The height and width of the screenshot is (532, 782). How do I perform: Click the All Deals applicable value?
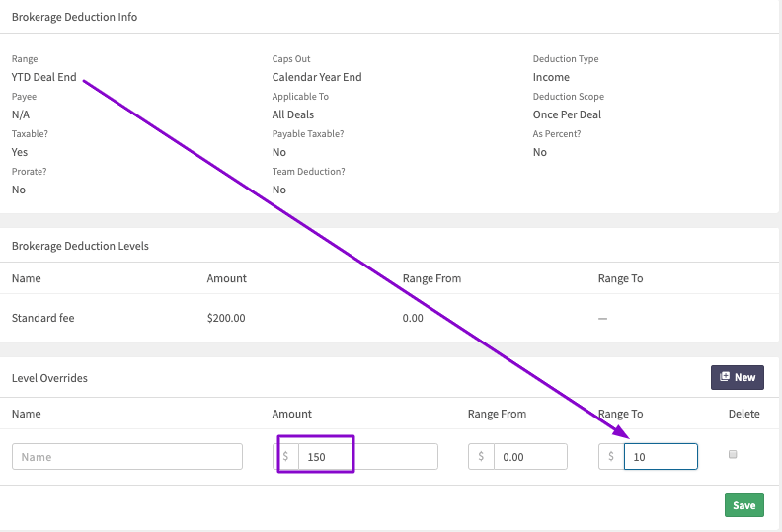[x=293, y=114]
